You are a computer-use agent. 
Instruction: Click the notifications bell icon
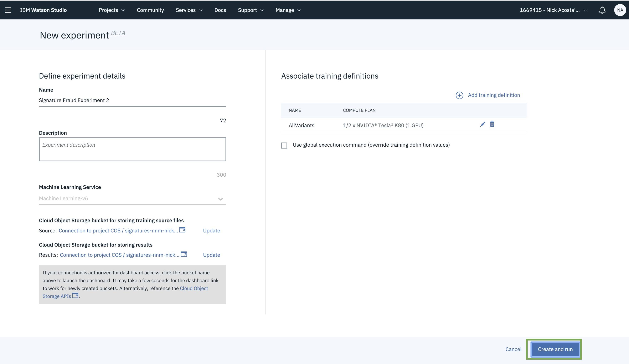click(602, 10)
